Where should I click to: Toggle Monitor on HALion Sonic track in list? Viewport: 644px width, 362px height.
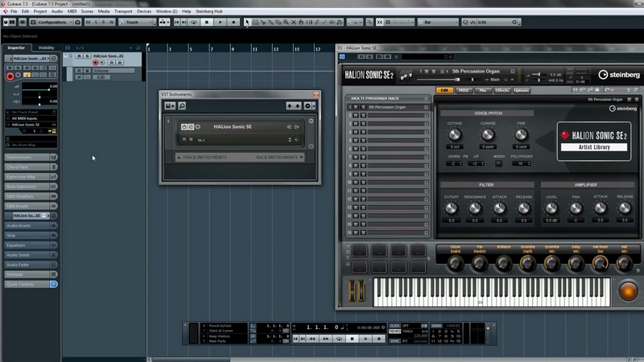click(102, 63)
